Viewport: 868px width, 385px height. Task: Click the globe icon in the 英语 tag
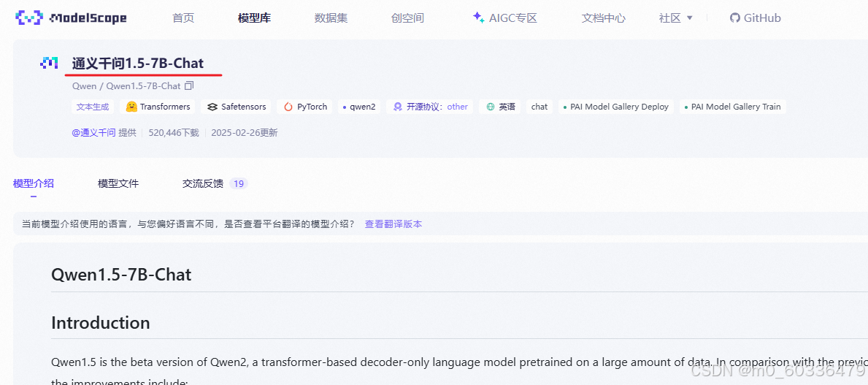(x=491, y=107)
